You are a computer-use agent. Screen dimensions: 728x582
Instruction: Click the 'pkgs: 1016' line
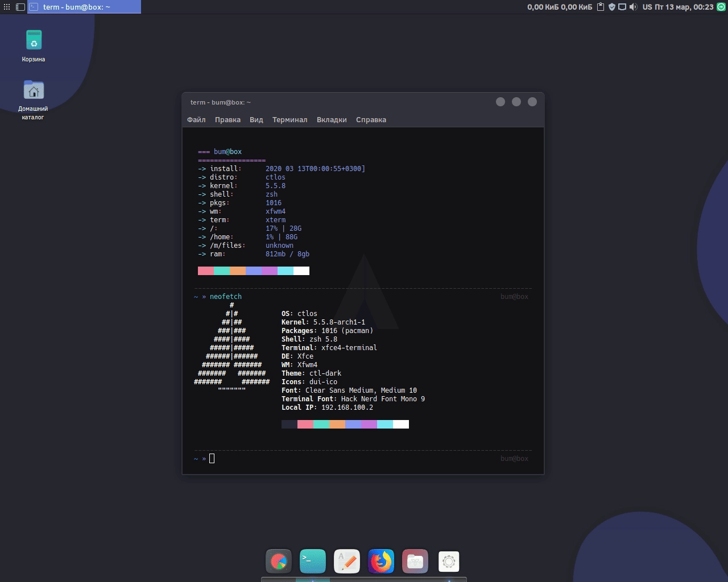click(x=240, y=203)
